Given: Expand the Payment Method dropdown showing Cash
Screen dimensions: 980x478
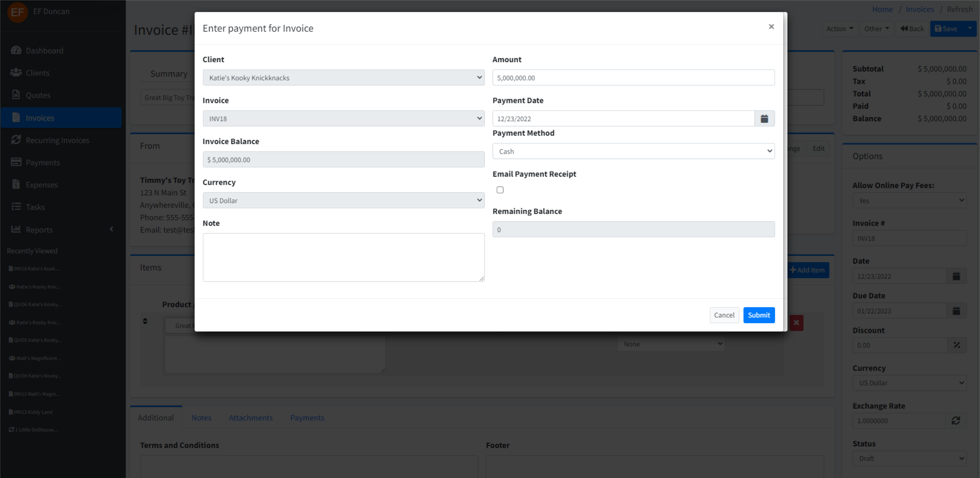Looking at the screenshot, I should click(x=633, y=151).
